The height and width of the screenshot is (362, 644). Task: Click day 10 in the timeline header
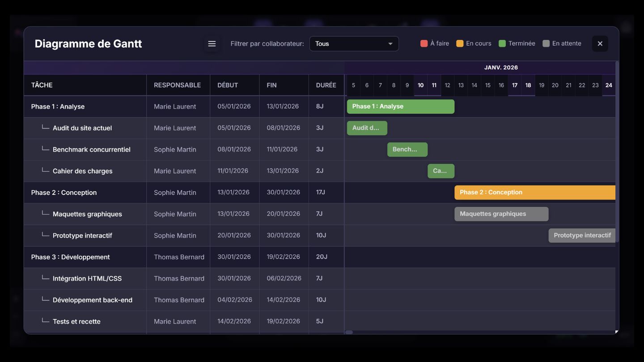[x=421, y=85]
